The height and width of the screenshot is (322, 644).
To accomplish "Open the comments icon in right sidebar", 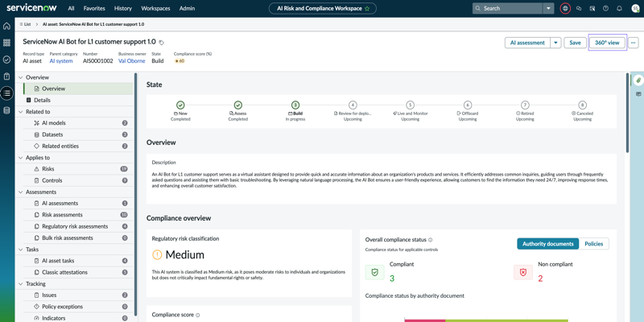I will 638,94.
